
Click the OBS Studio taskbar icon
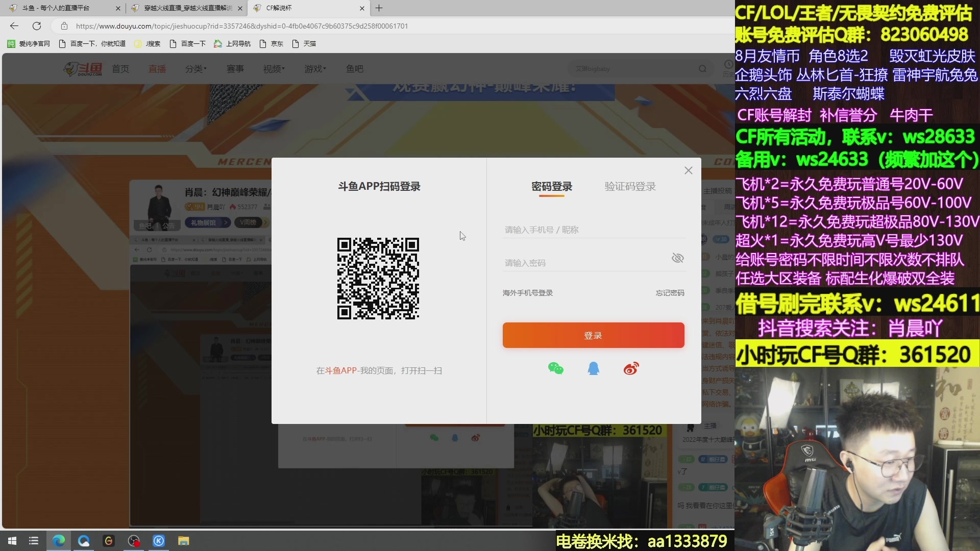pos(134,541)
